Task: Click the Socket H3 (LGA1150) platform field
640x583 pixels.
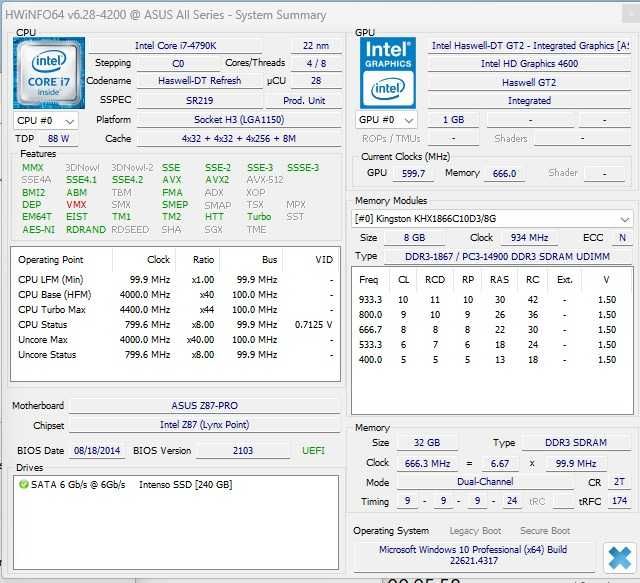Action: click(x=239, y=120)
